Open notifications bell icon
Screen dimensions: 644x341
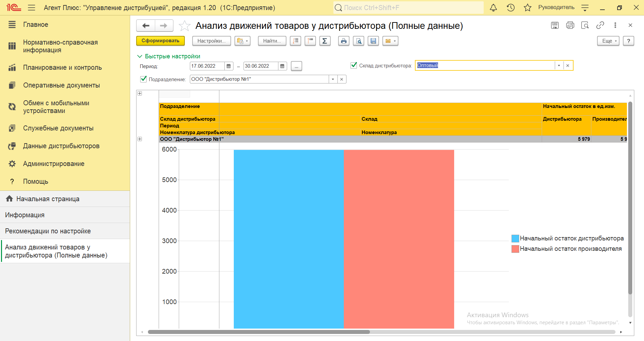pyautogui.click(x=493, y=8)
